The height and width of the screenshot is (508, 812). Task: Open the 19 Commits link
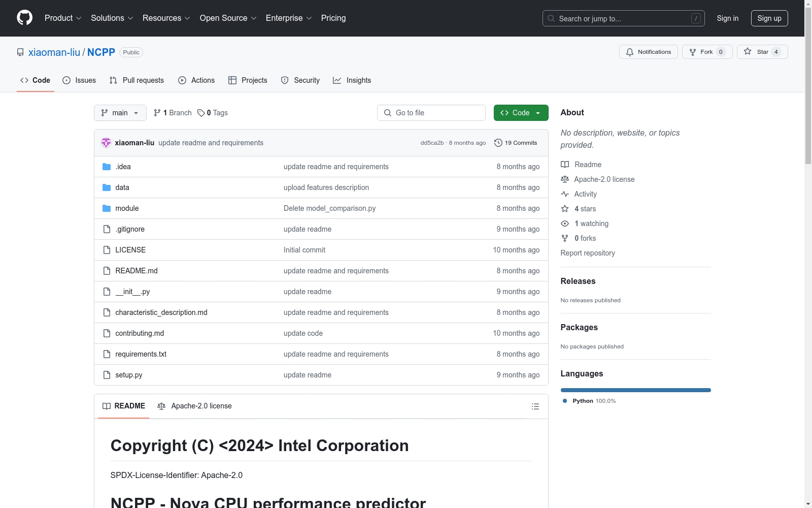(516, 143)
